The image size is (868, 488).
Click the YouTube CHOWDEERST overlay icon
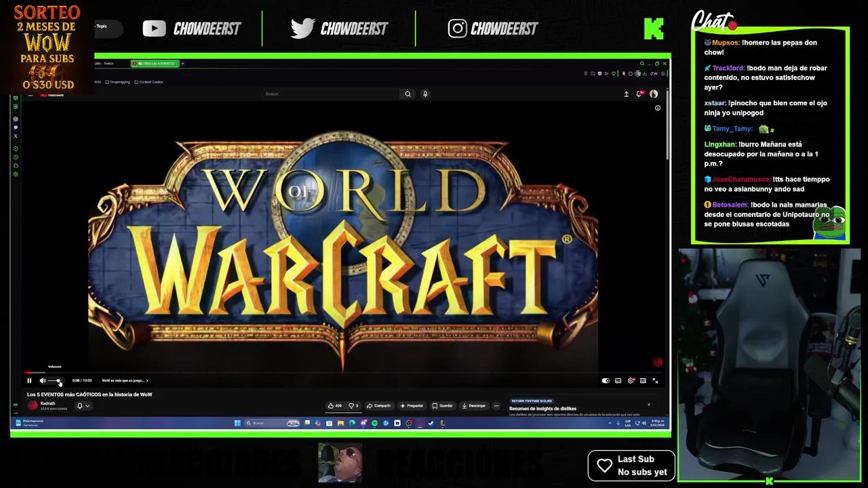coord(154,28)
